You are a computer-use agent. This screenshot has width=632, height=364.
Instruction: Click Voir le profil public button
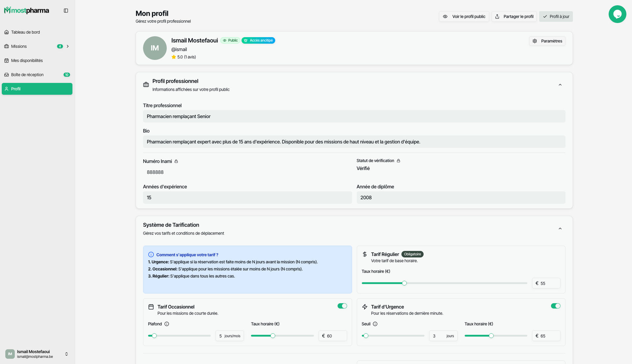tap(464, 16)
